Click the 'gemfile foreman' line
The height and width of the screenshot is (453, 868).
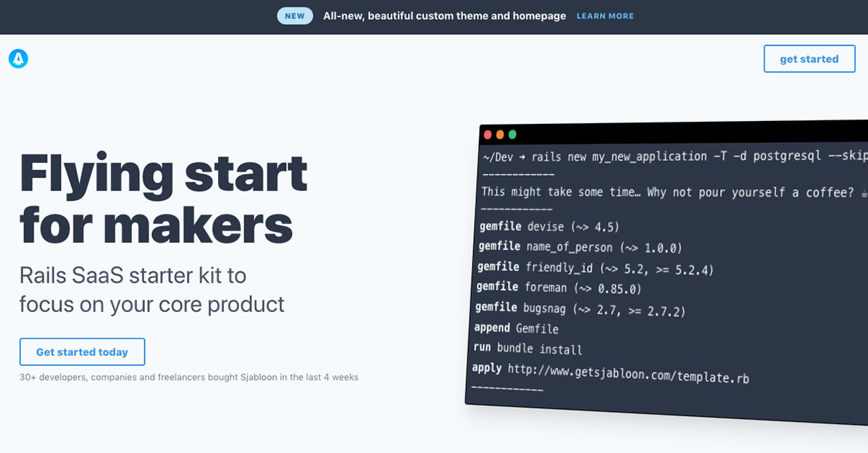coord(559,288)
